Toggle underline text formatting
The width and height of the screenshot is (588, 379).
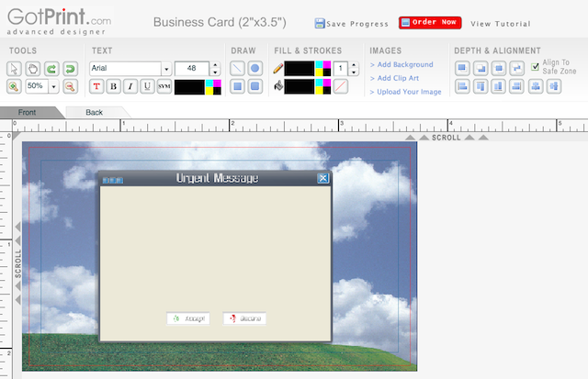(x=147, y=86)
